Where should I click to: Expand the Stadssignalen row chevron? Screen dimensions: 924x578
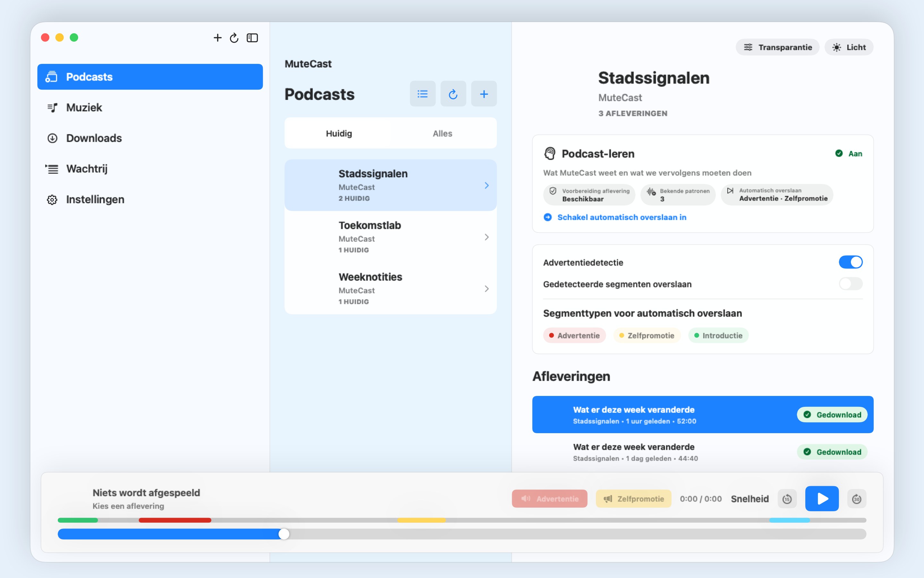[486, 185]
